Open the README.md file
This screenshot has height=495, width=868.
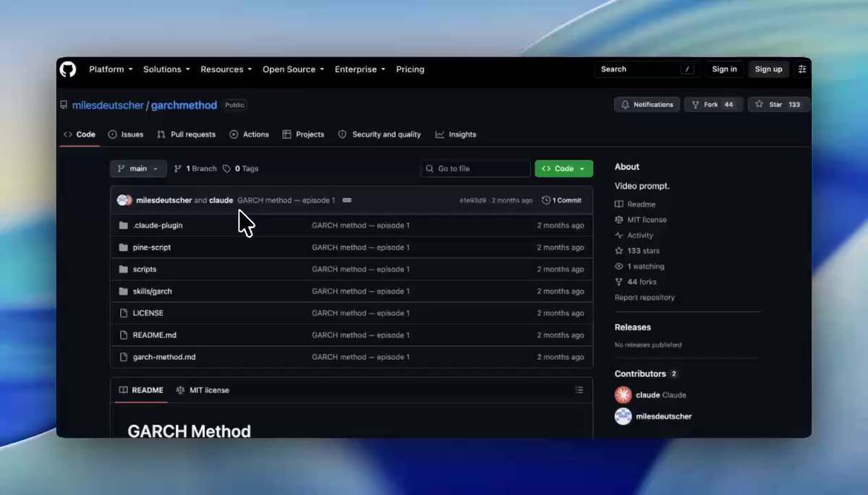click(155, 335)
